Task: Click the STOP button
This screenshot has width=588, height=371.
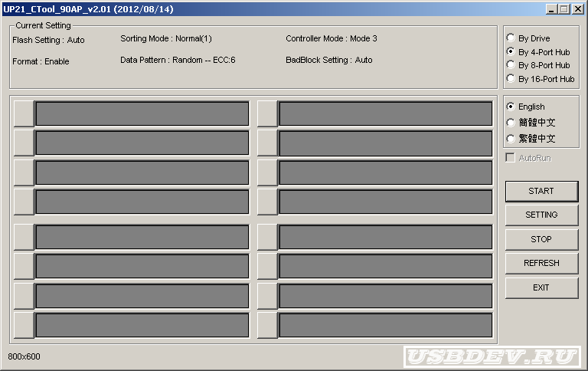Action: pos(541,239)
